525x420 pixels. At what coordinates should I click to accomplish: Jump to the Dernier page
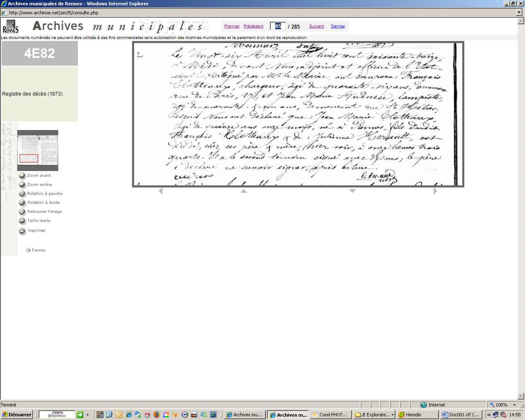click(338, 26)
